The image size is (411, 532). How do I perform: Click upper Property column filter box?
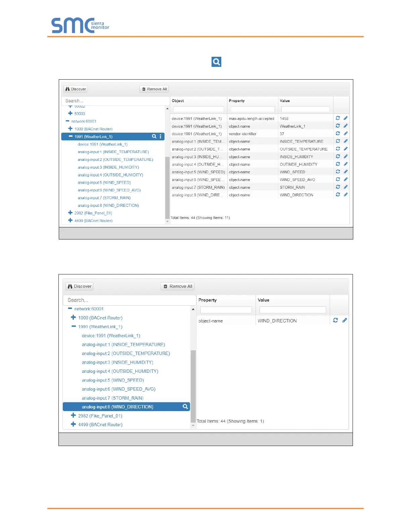pyautogui.click(x=253, y=109)
